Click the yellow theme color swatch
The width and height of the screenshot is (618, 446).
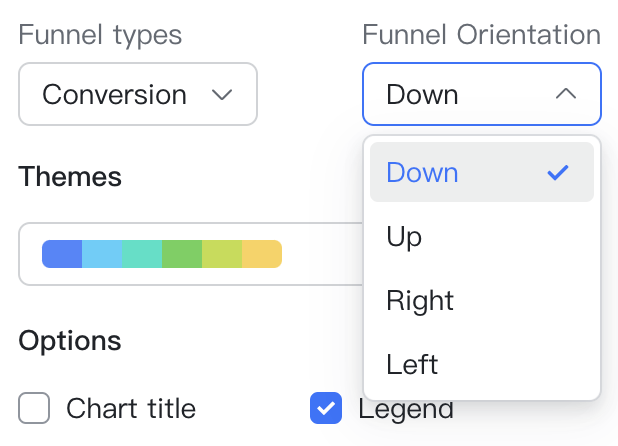[x=262, y=254]
